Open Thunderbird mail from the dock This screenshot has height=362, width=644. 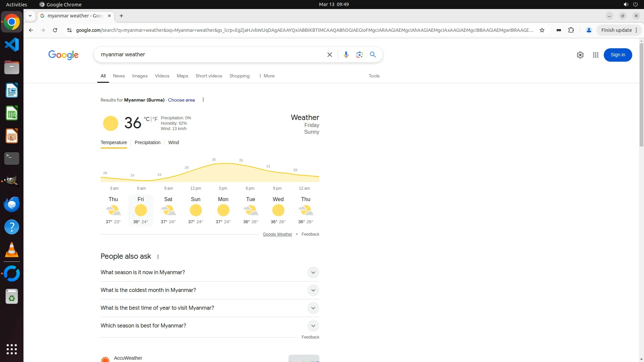[x=12, y=204]
